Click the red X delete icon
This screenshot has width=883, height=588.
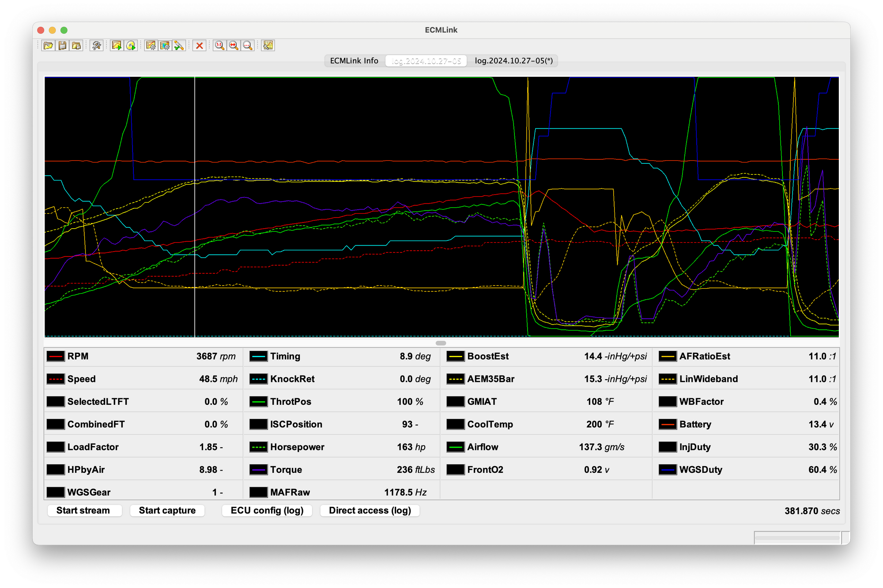click(x=200, y=45)
